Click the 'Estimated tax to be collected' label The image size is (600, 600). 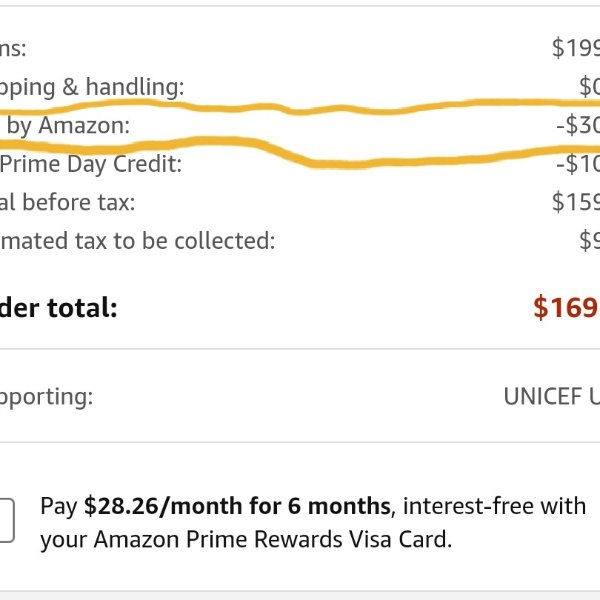(x=137, y=241)
